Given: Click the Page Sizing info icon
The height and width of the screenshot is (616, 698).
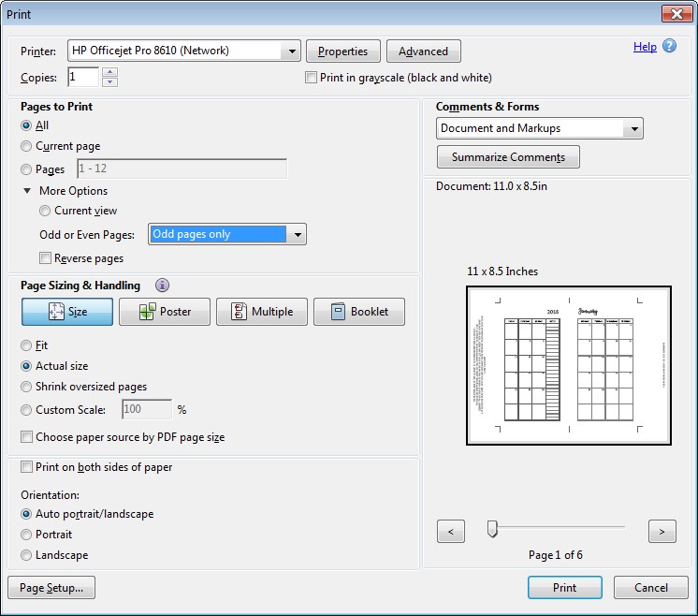Looking at the screenshot, I should click(162, 286).
